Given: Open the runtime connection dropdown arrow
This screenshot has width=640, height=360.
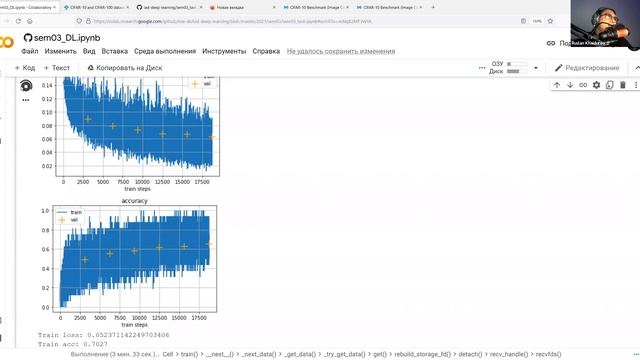Looking at the screenshot, I should 536,68.
